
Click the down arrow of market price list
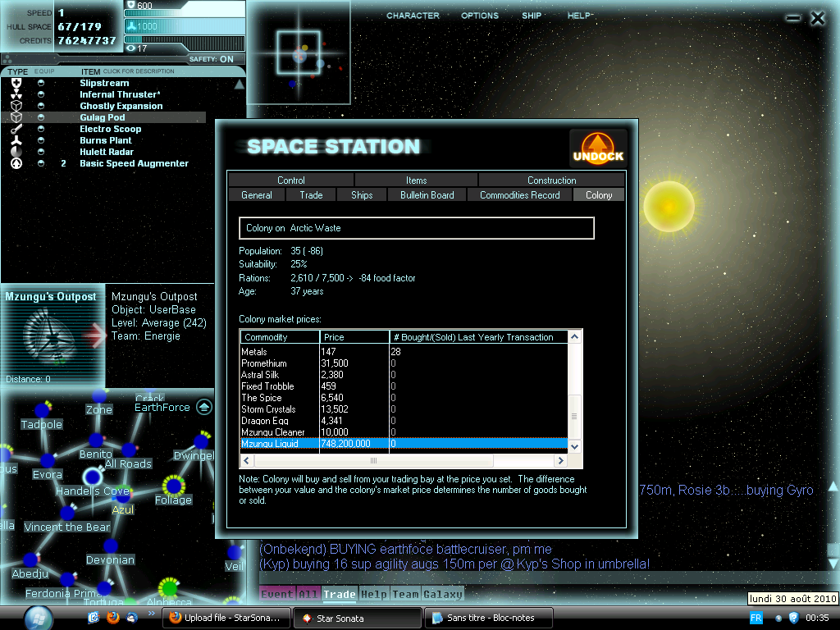point(574,445)
